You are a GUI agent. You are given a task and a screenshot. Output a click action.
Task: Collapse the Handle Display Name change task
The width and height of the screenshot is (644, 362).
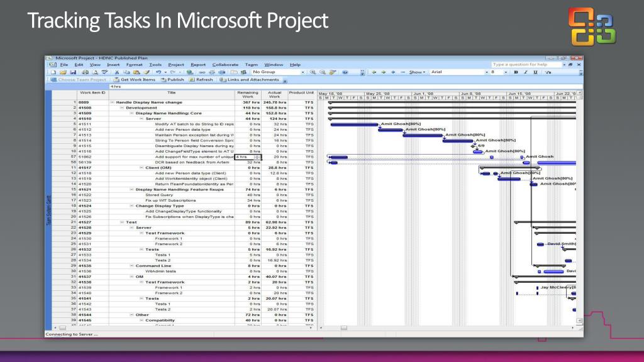click(x=112, y=102)
